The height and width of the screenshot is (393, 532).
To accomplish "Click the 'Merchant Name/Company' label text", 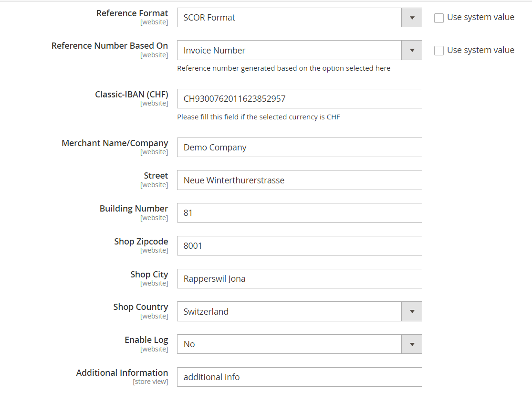I will 115,143.
